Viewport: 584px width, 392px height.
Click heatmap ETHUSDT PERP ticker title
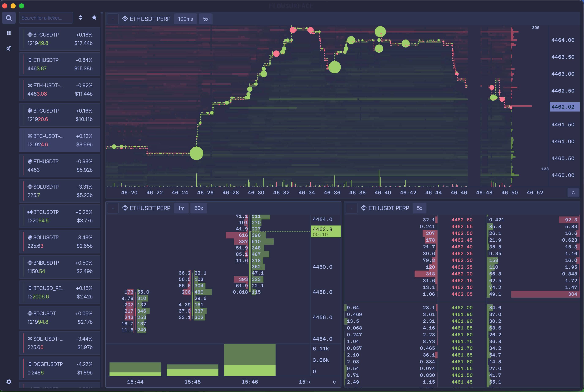(x=150, y=19)
